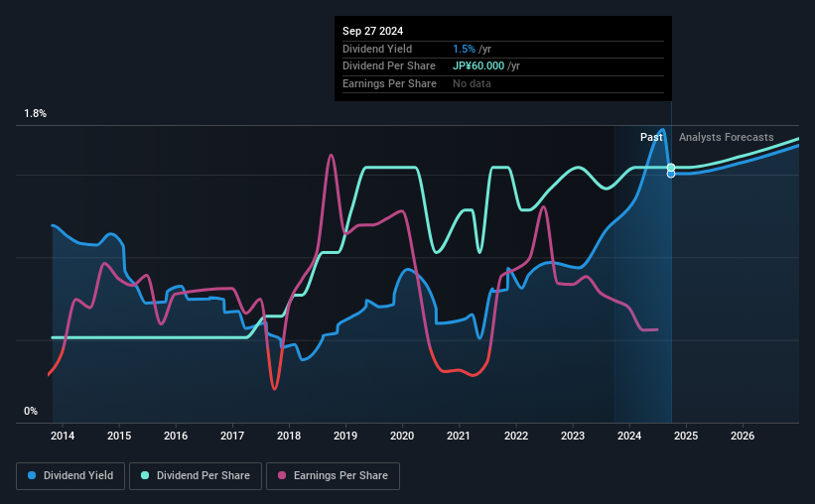Click the 2015 x-axis label

pyautogui.click(x=119, y=436)
